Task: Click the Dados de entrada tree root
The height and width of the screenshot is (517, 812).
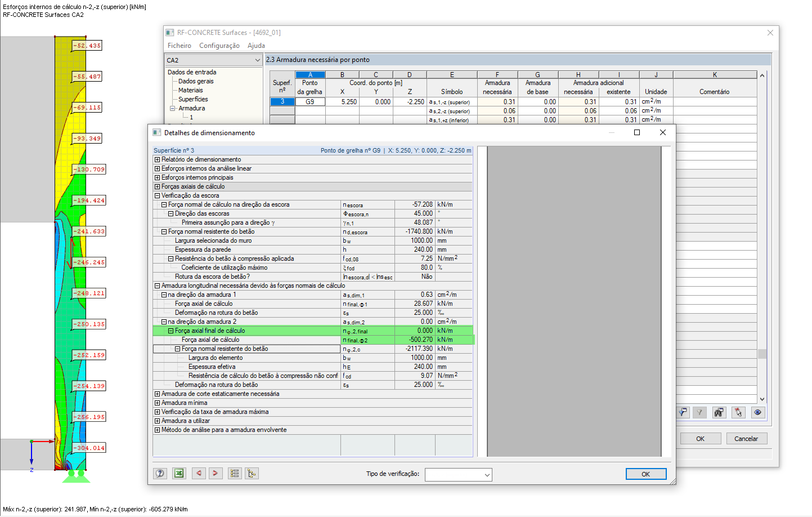Action: coord(192,72)
